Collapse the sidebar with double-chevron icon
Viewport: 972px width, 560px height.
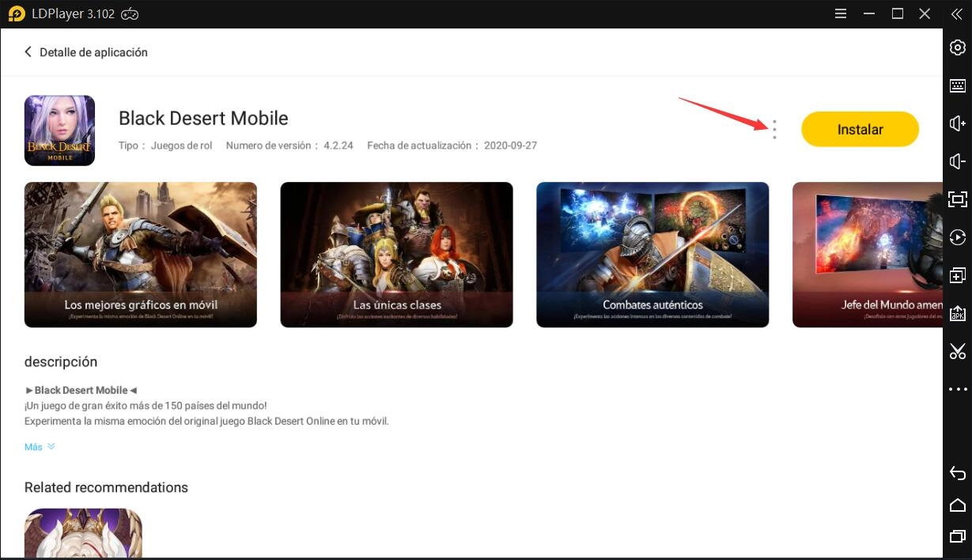(957, 13)
